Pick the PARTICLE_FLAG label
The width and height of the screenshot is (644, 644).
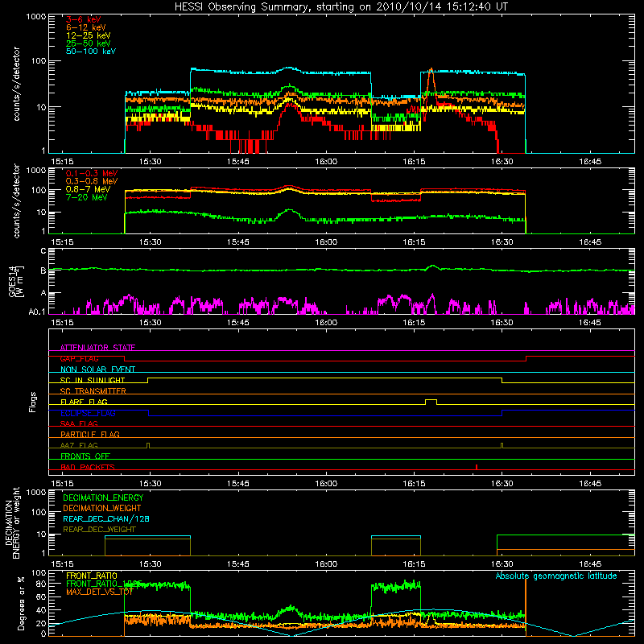tap(90, 435)
